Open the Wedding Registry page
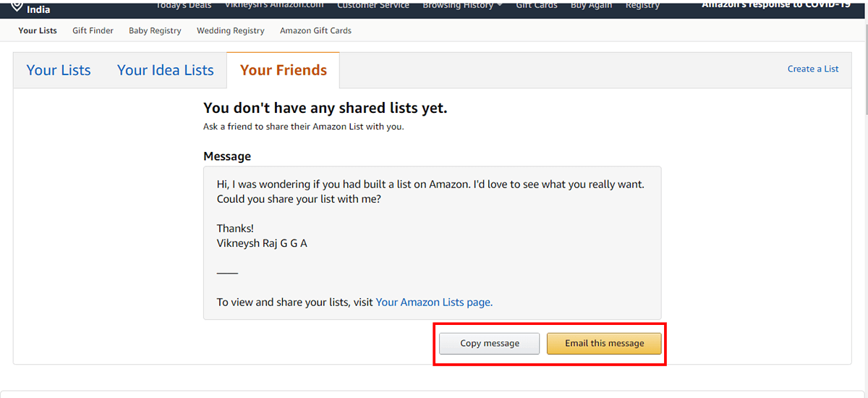Image resolution: width=868 pixels, height=398 pixels. click(x=231, y=30)
